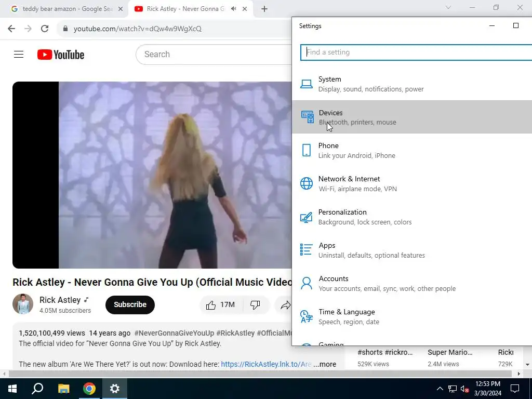Open the Super Mario... suggested video

pyautogui.click(x=450, y=353)
